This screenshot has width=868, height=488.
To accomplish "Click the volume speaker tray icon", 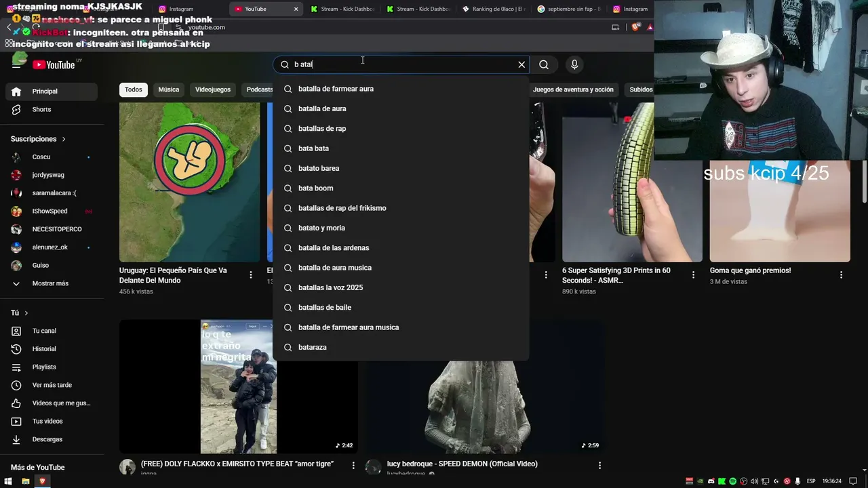I will tap(755, 481).
